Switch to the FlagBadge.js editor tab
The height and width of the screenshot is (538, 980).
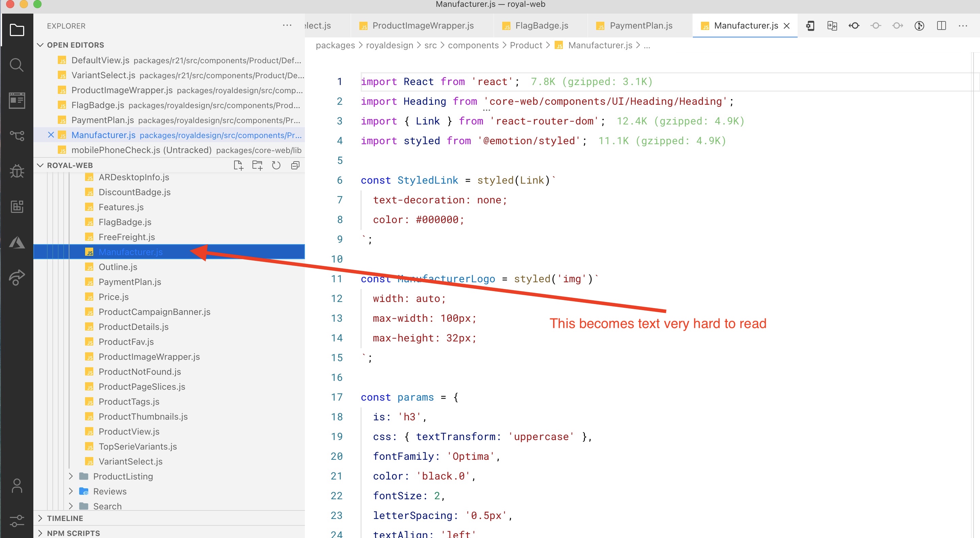point(541,26)
